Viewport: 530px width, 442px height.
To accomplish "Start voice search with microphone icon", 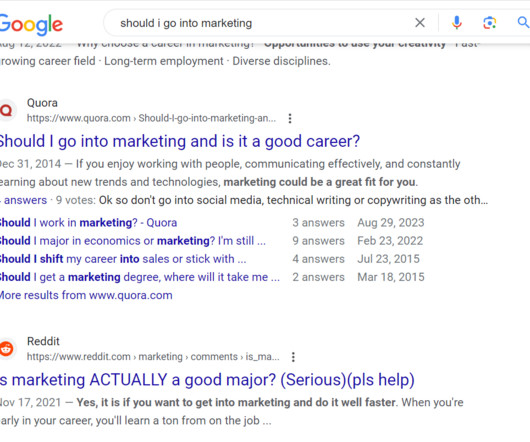I will (x=457, y=23).
